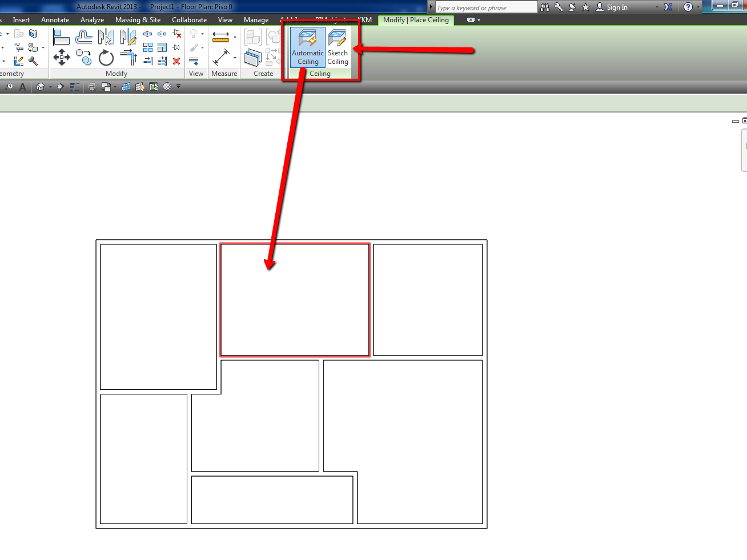Open the Collaborate tab
Image resolution: width=747 pixels, height=560 pixels.
click(190, 20)
